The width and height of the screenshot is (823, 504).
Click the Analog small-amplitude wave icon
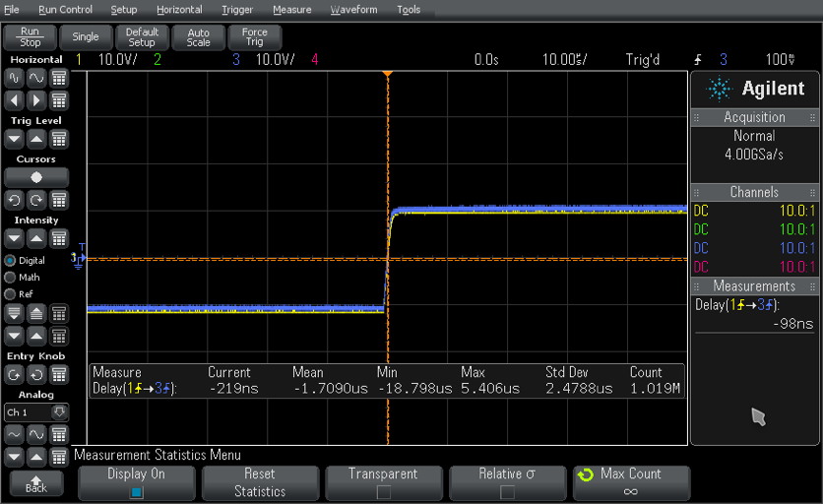click(x=14, y=435)
